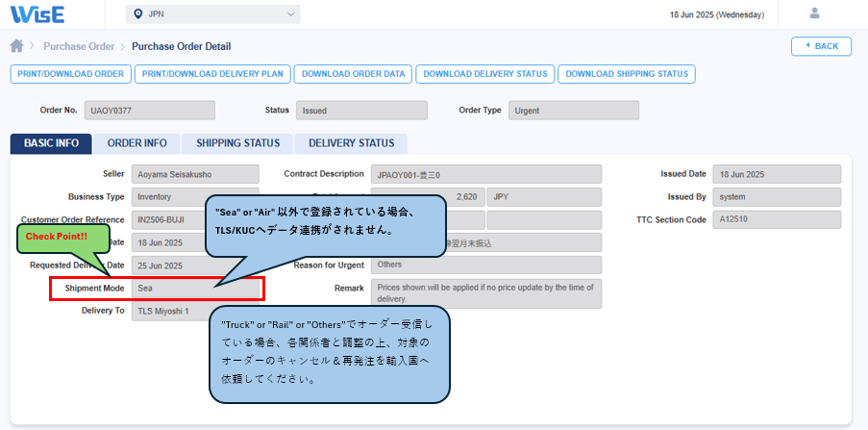This screenshot has width=868, height=430.
Task: Open the JPN country dropdown
Action: pos(212,14)
